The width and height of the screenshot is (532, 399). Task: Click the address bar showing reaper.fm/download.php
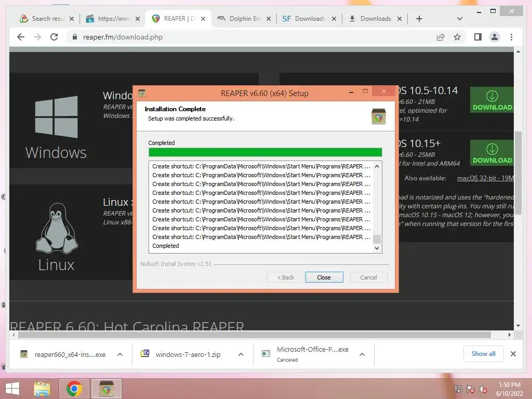123,37
